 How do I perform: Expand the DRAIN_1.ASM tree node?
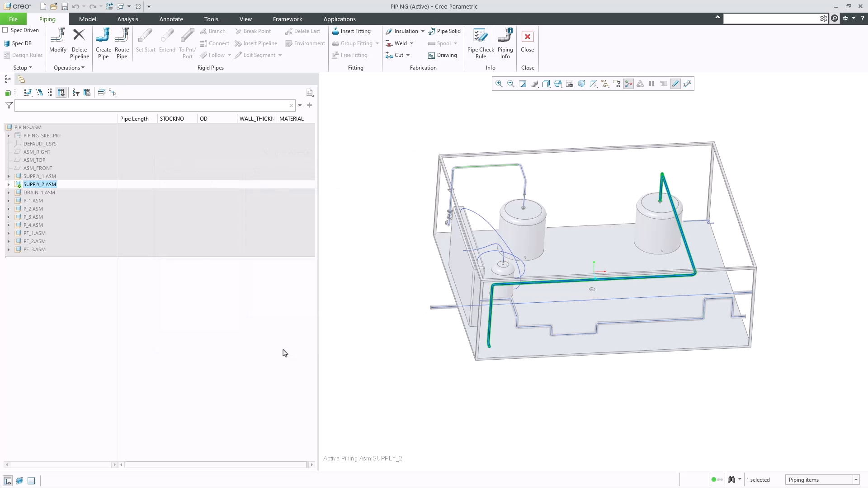tap(8, 192)
